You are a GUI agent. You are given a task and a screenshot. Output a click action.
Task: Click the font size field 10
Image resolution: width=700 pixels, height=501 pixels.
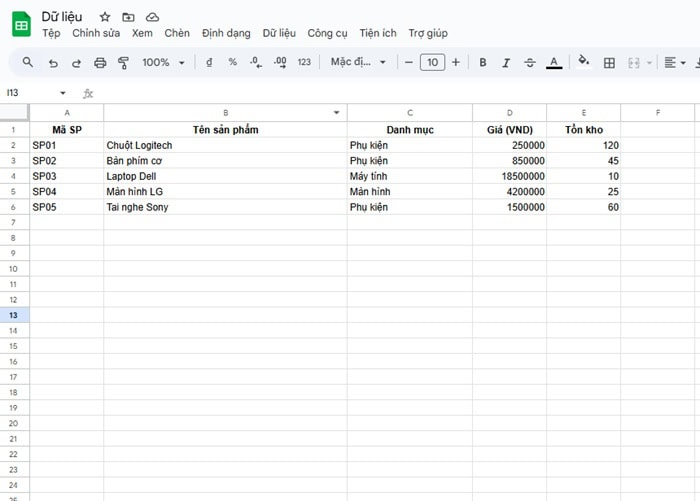[x=432, y=63]
